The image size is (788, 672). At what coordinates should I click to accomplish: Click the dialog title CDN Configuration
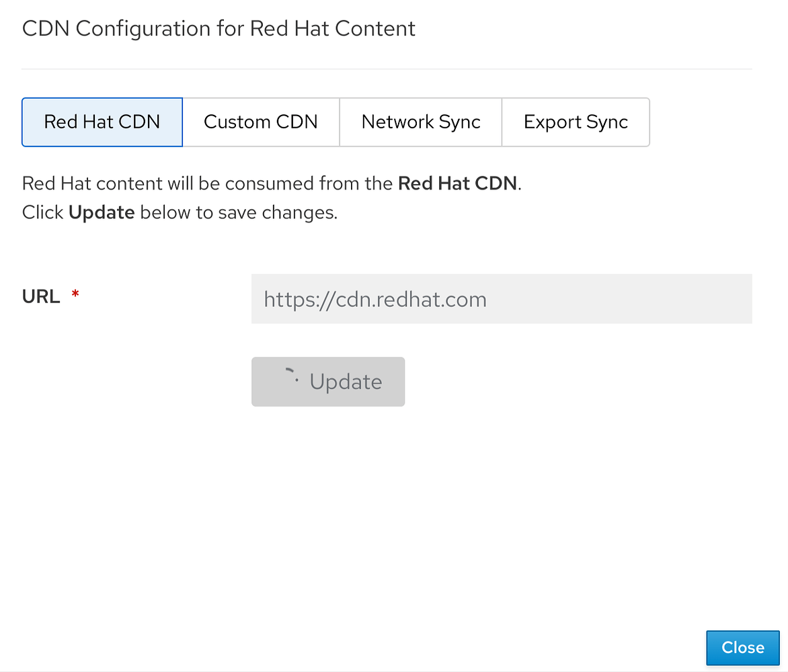(x=219, y=28)
